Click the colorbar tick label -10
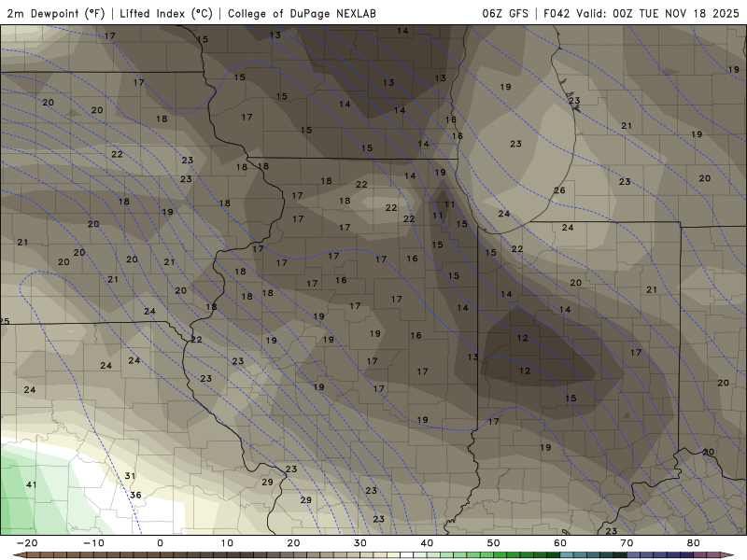The width and height of the screenshot is (747, 560). click(x=94, y=543)
